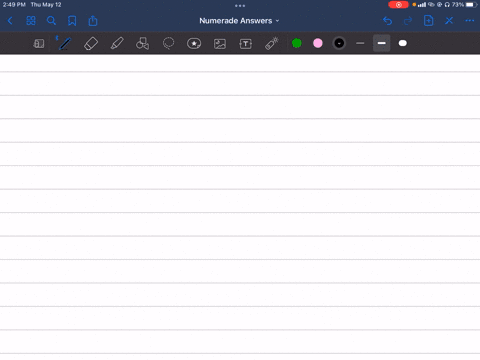Open the Elements sticker tool
Viewport: 480px width, 360px height.
[x=194, y=43]
